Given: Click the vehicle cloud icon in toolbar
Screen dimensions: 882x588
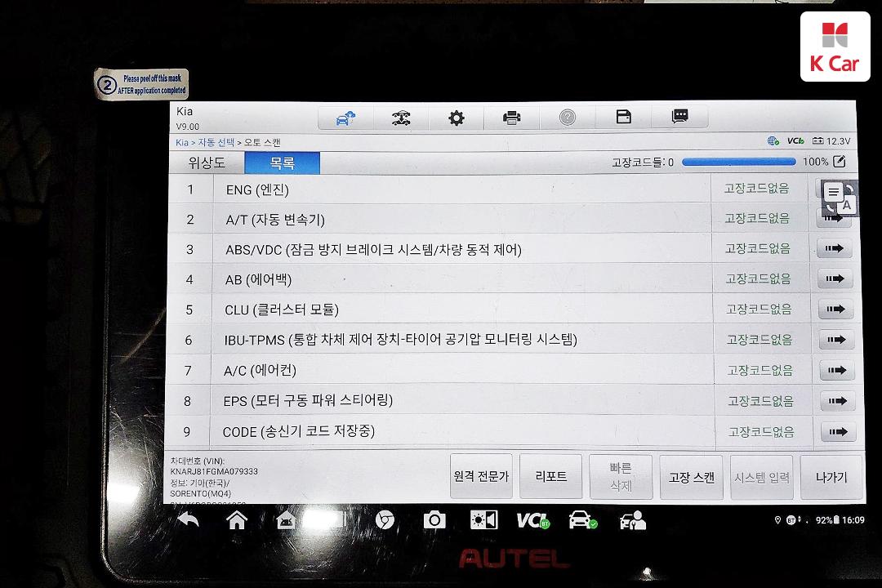Looking at the screenshot, I should click(345, 118).
